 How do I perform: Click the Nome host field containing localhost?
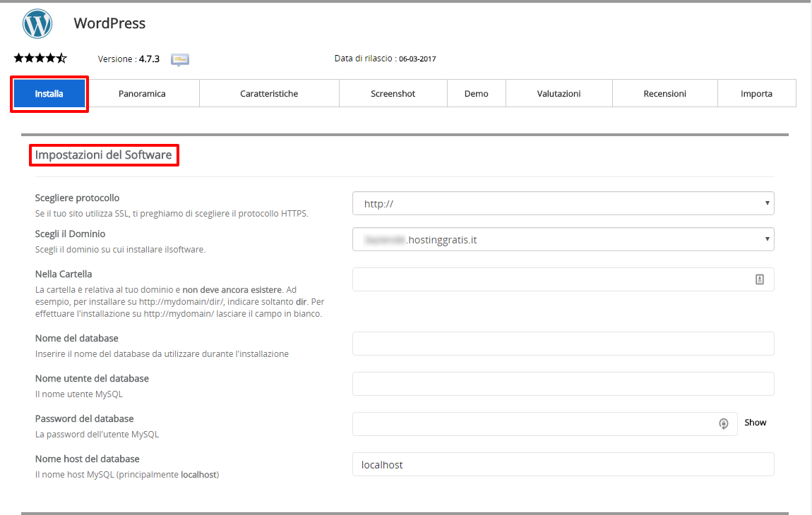563,464
